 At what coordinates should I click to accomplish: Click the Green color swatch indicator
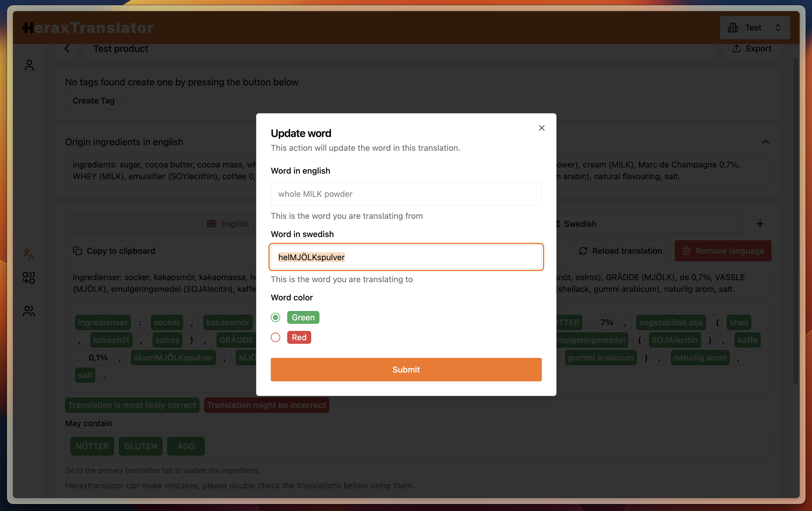pos(302,317)
